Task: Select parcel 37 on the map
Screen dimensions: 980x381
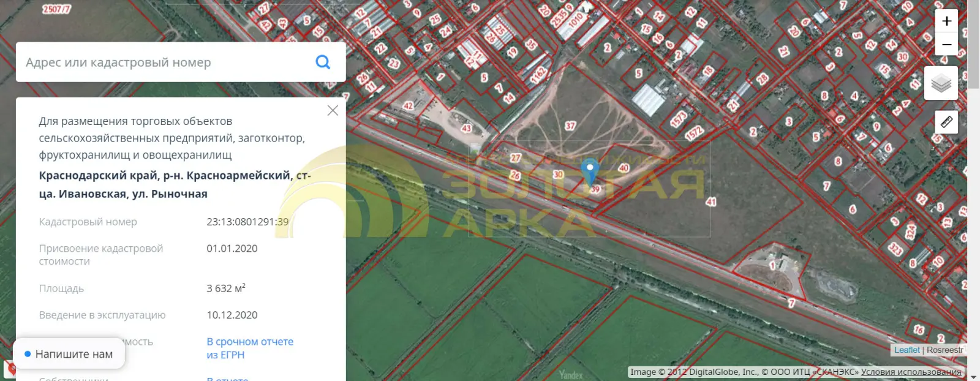Action: (x=570, y=126)
